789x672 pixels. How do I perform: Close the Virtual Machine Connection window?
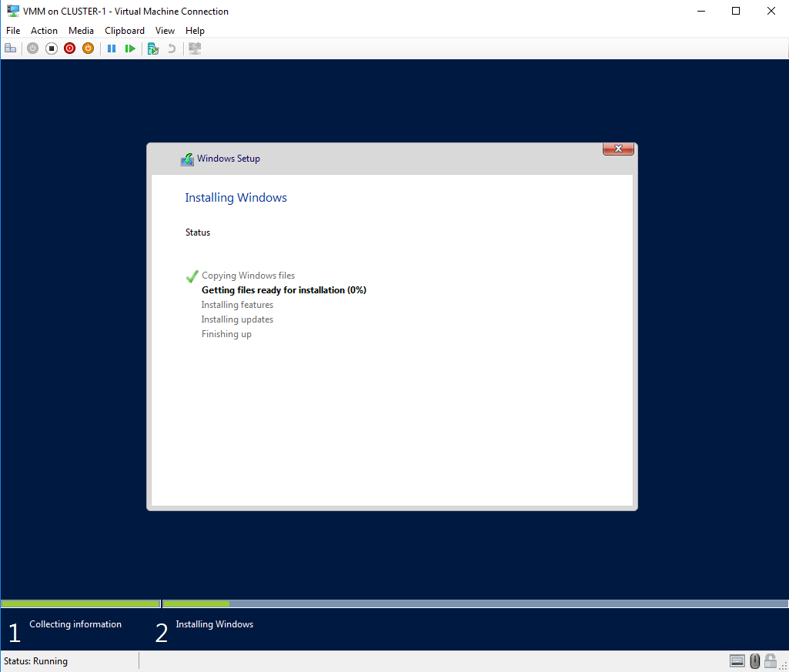pos(771,11)
